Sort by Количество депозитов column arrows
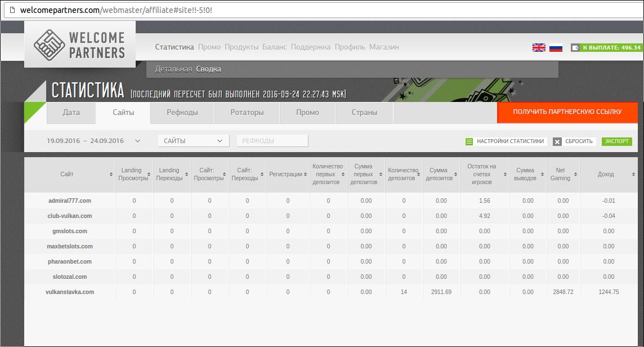 click(x=418, y=174)
